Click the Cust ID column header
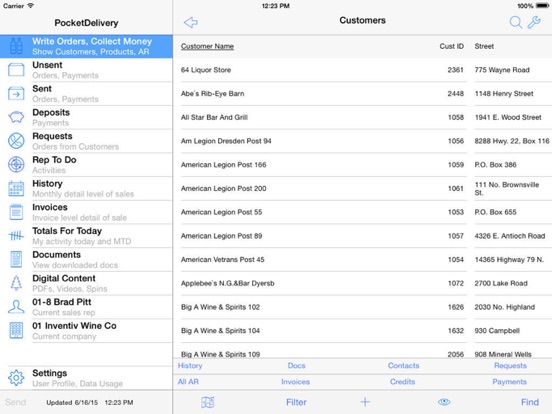The width and height of the screenshot is (552, 414). point(451,46)
